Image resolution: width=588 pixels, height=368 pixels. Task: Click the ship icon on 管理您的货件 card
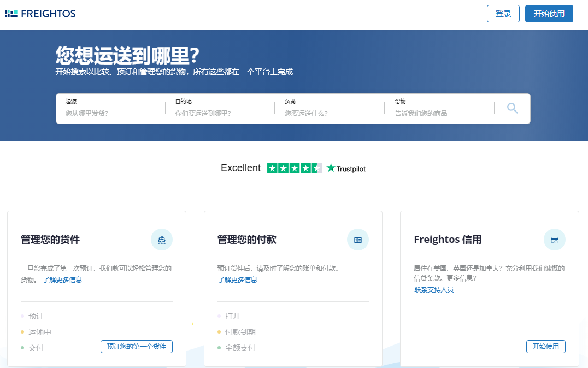pyautogui.click(x=162, y=240)
